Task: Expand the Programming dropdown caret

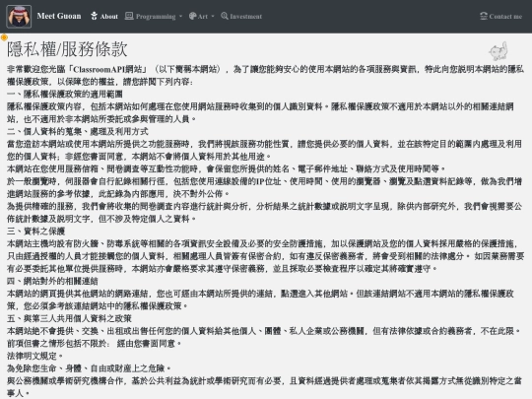Action: click(x=180, y=17)
